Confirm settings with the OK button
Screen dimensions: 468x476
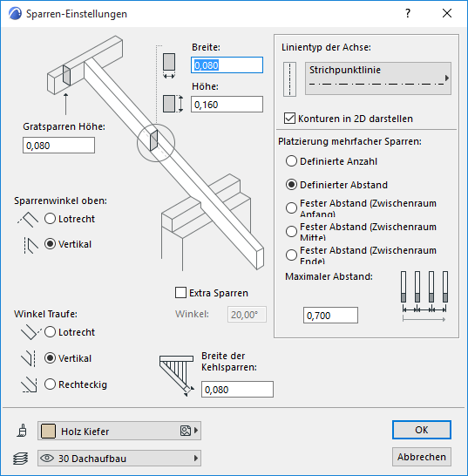422,430
